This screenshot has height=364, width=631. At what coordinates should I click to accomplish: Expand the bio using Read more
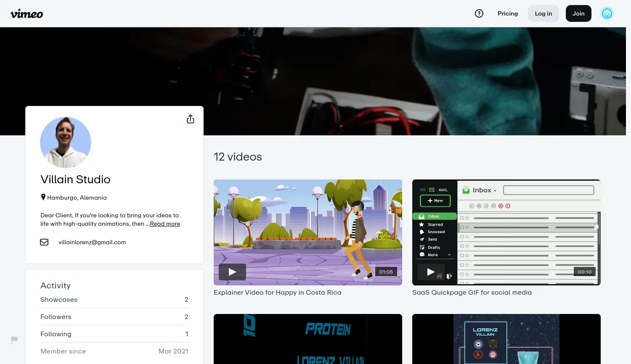coord(164,224)
